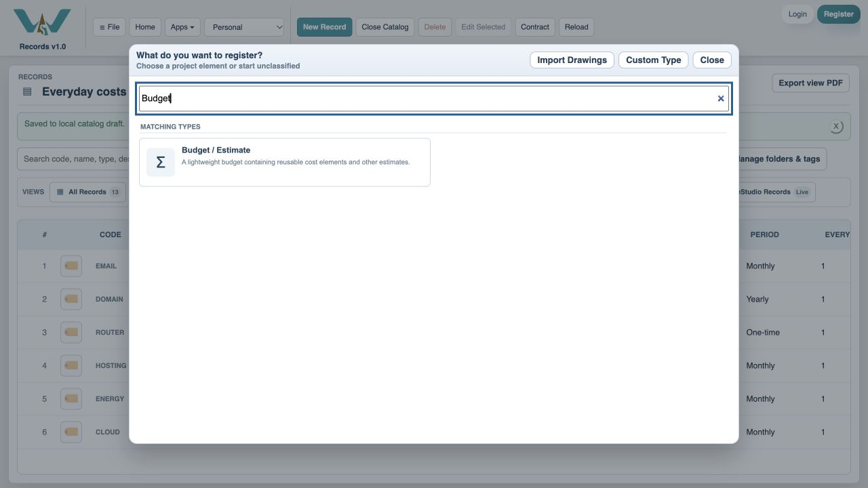The height and width of the screenshot is (488, 868).
Task: Dismiss the saved to catalog notification
Action: pyautogui.click(x=836, y=126)
